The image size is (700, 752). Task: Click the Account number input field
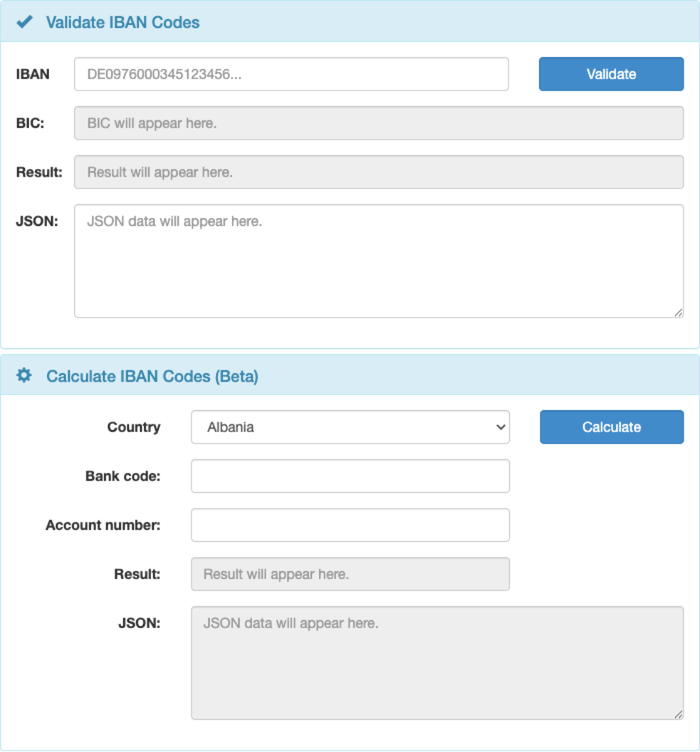coord(350,525)
